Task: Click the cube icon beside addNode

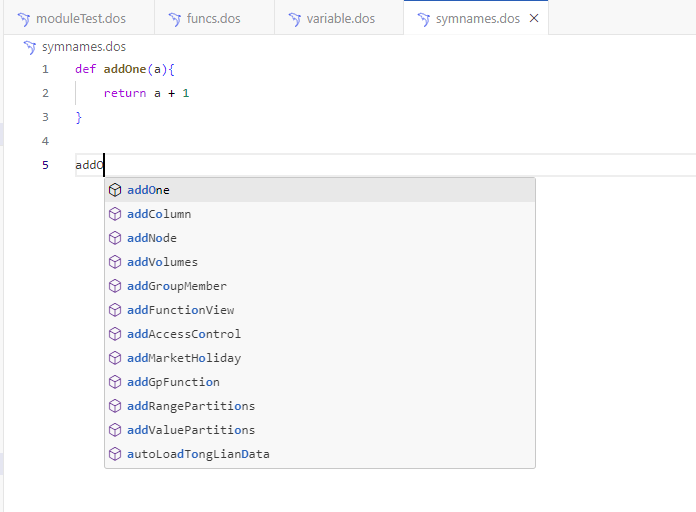Action: (x=115, y=238)
